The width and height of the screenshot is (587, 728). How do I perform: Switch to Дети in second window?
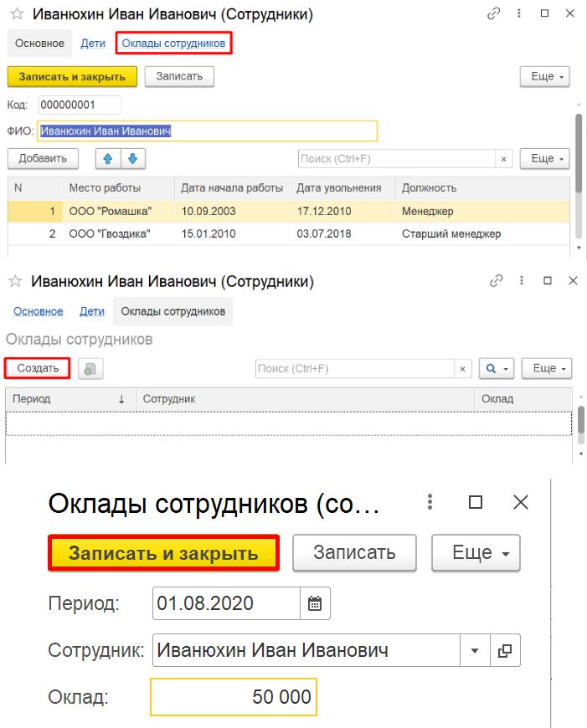[92, 311]
